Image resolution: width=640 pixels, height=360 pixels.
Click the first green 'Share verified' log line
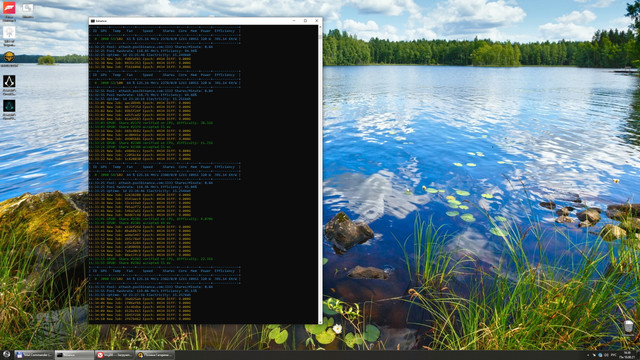pos(151,123)
